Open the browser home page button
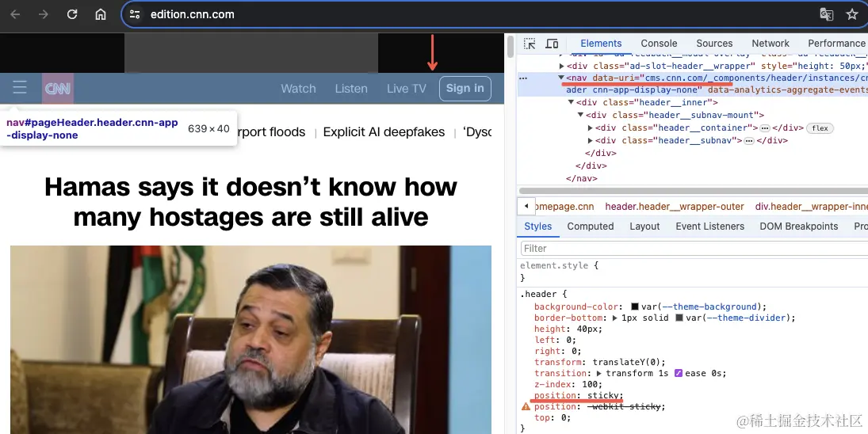The image size is (868, 434). click(x=100, y=14)
